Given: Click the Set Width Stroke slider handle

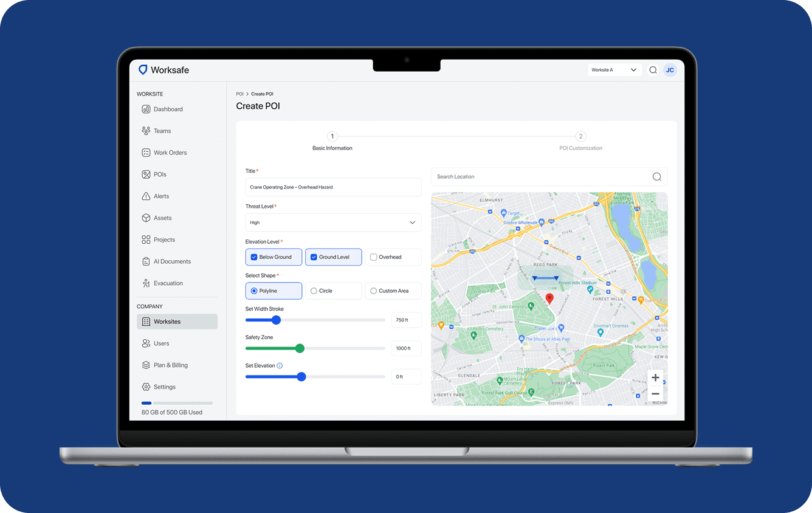Looking at the screenshot, I should tap(276, 320).
